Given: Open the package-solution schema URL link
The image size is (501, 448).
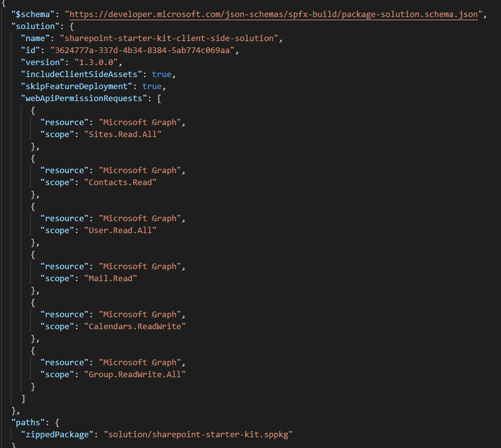Looking at the screenshot, I should pyautogui.click(x=274, y=15).
